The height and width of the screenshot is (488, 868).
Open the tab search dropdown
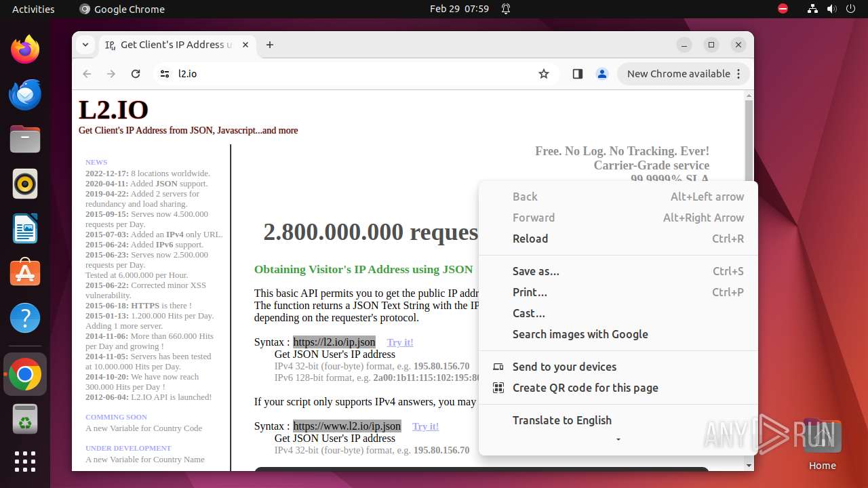click(85, 45)
